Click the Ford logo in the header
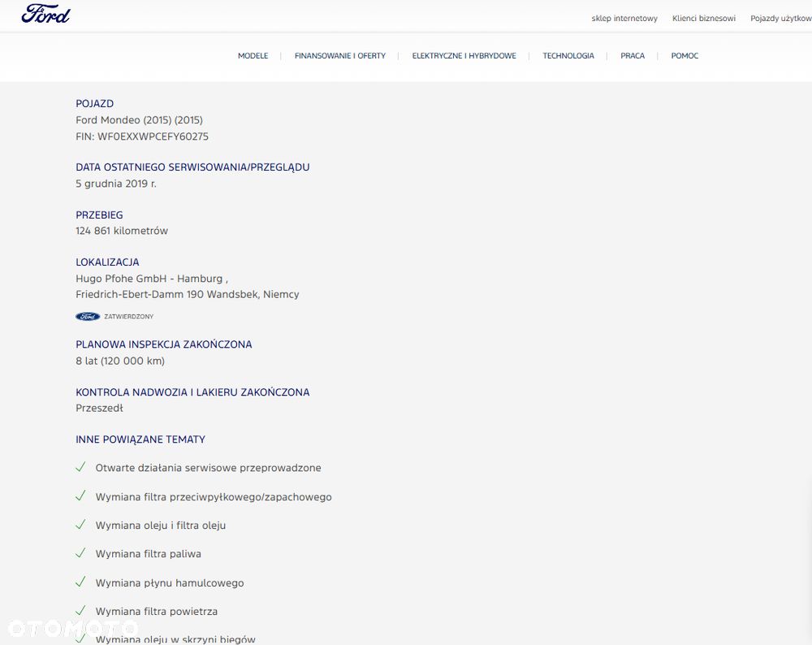This screenshot has height=645, width=812. (45, 14)
